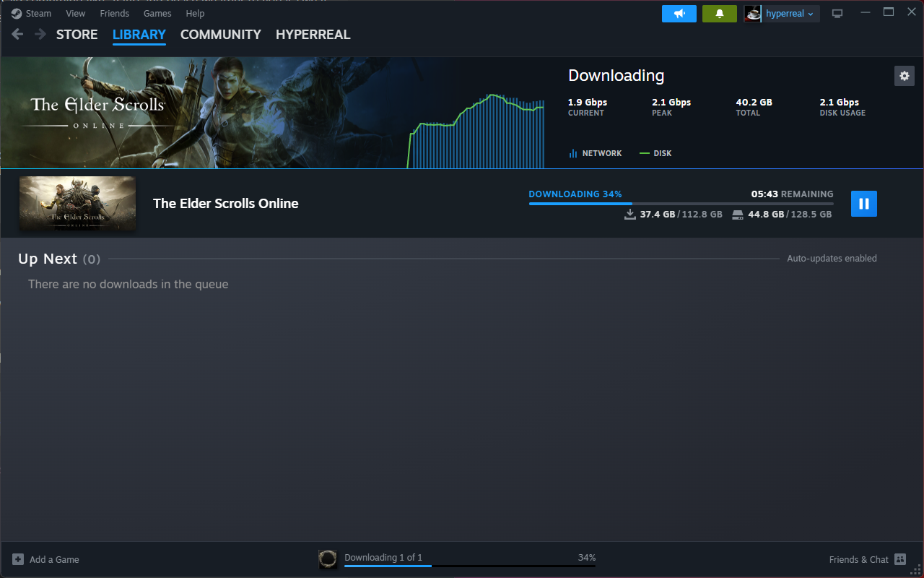Open the notifications bell
Viewport: 924px width, 578px height.
(x=719, y=14)
